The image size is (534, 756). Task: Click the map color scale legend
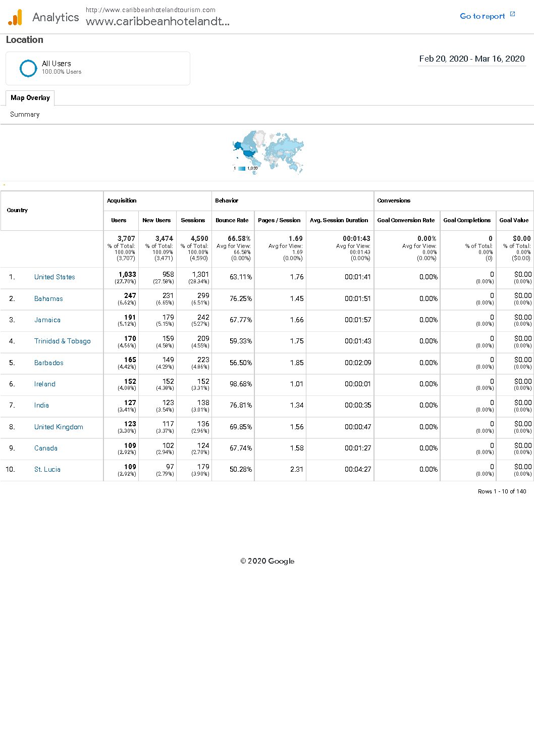click(246, 168)
